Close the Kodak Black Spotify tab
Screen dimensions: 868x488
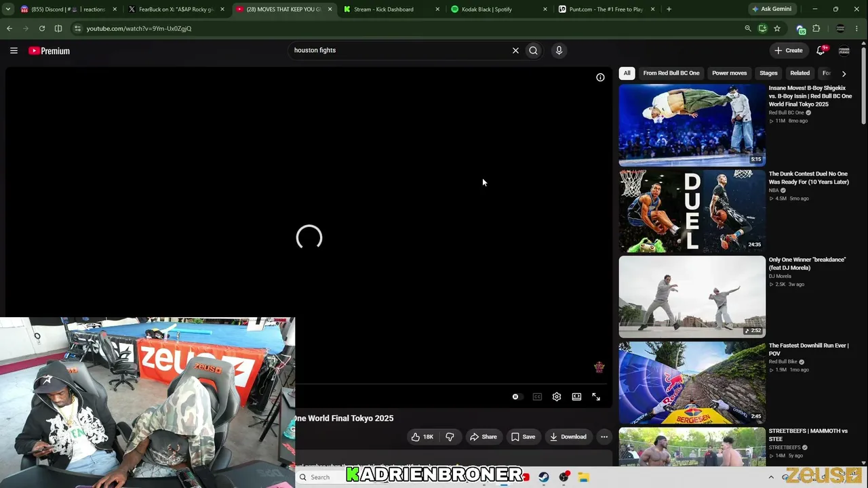(545, 9)
